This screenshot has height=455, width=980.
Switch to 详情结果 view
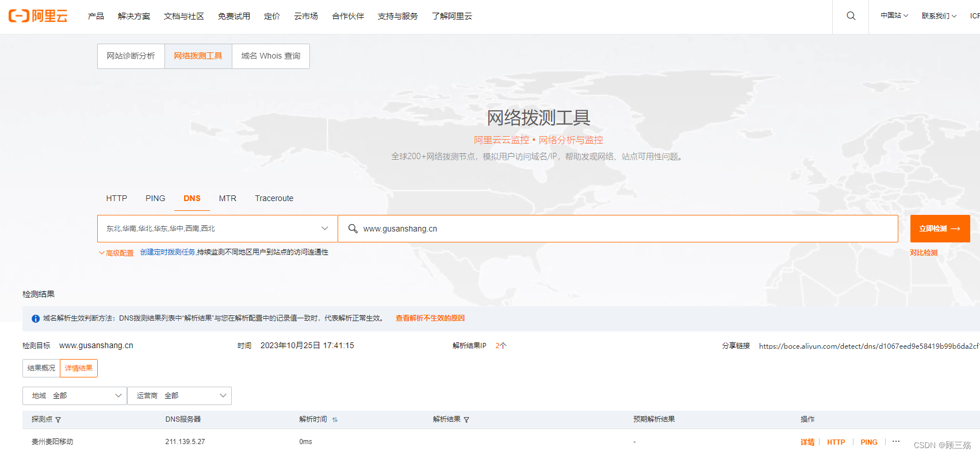tap(79, 368)
